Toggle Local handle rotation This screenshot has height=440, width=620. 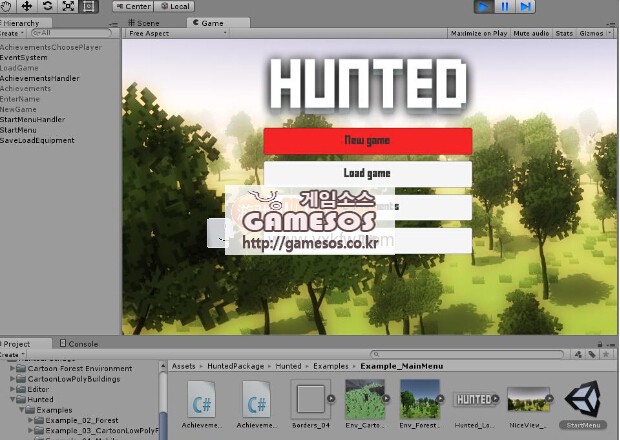174,6
